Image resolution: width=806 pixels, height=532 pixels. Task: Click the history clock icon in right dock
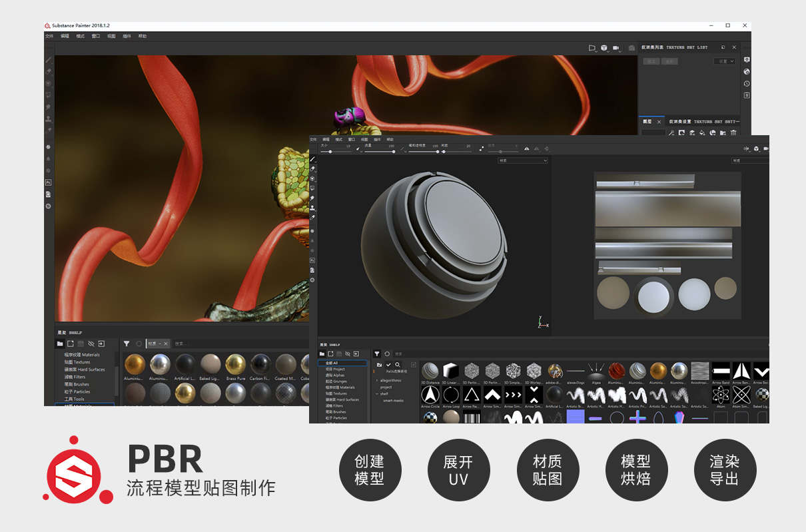point(747,83)
